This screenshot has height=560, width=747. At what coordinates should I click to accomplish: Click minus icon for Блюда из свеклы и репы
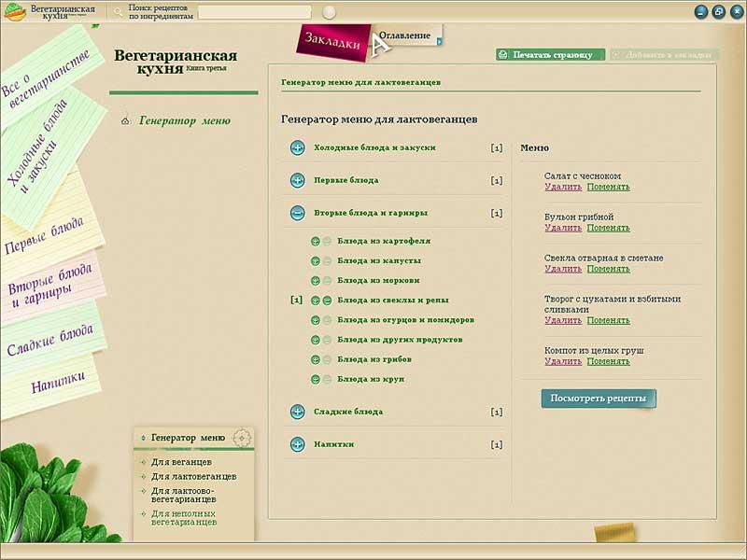pyautogui.click(x=327, y=301)
